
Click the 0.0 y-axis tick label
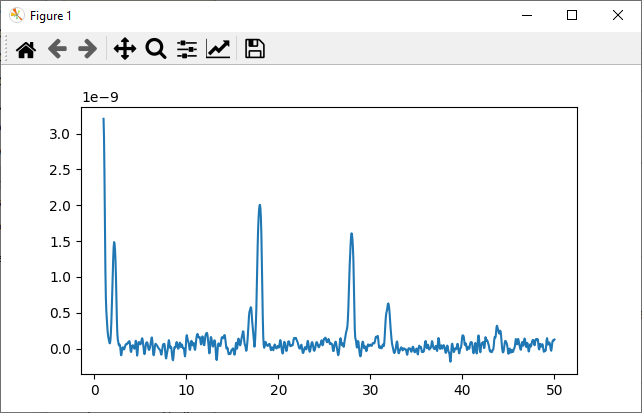[60, 349]
